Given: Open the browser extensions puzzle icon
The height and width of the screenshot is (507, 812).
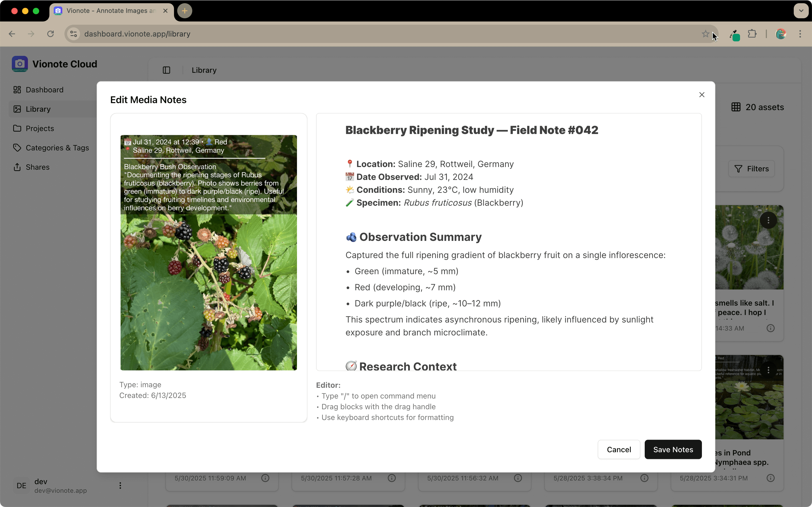Looking at the screenshot, I should point(752,34).
